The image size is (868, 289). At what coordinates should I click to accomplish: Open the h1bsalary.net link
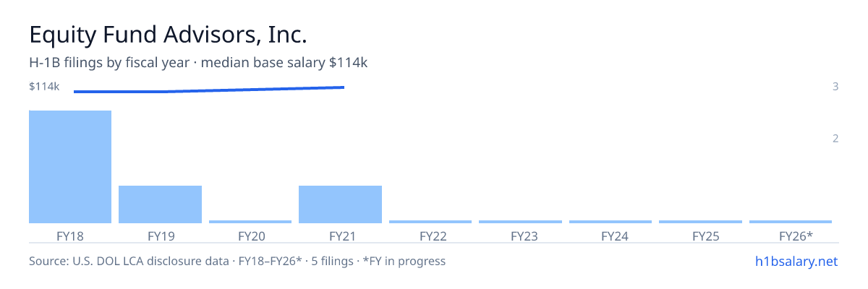click(796, 261)
